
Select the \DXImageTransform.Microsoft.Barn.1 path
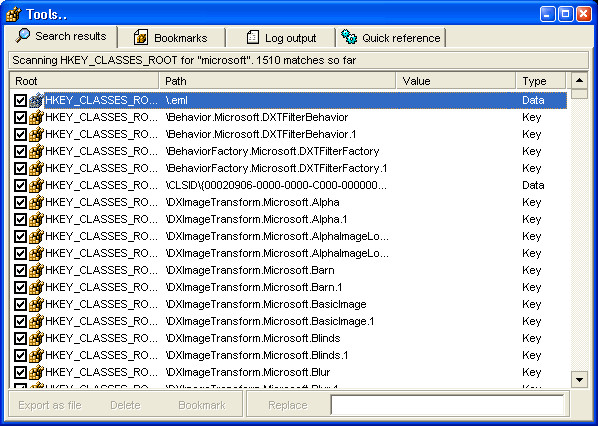click(x=254, y=287)
